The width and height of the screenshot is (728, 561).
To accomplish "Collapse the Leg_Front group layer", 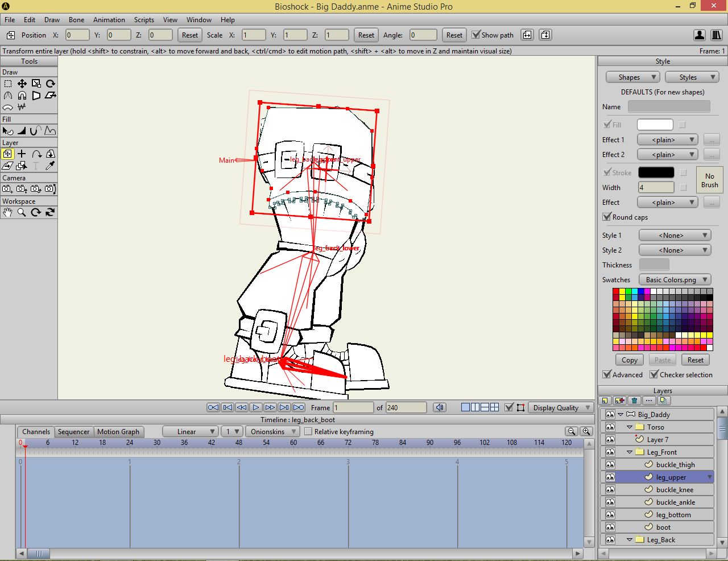I will pos(630,452).
